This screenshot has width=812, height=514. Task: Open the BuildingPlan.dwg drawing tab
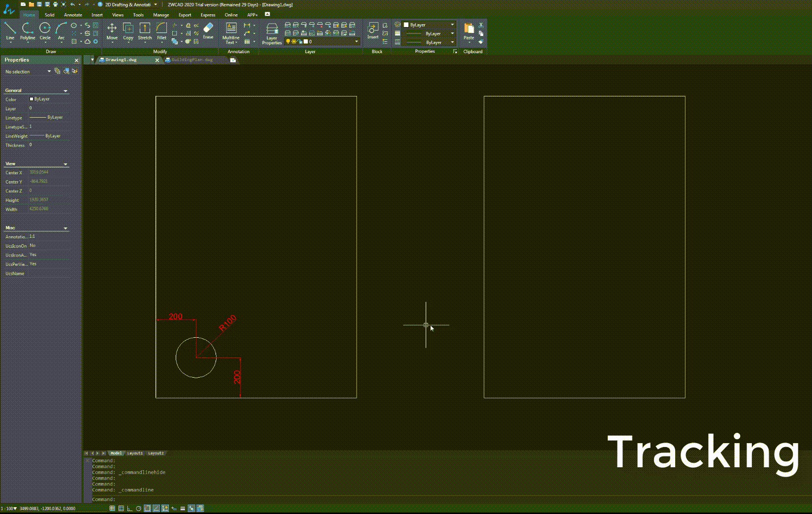(191, 60)
